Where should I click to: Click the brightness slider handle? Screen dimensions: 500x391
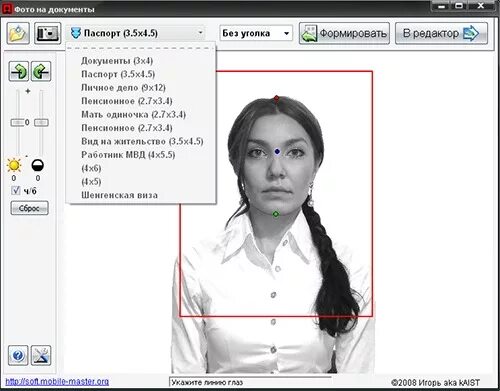click(17, 123)
